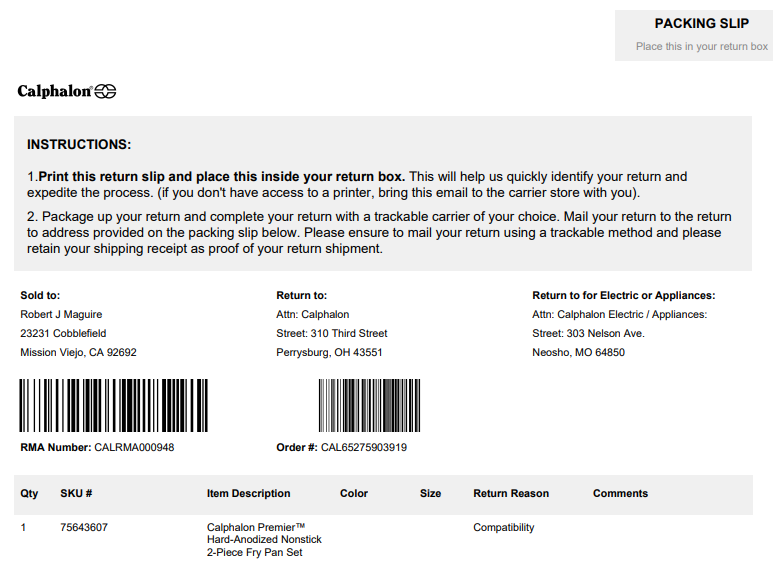The height and width of the screenshot is (565, 773).
Task: Click return reason Compatibility
Action: click(x=503, y=528)
